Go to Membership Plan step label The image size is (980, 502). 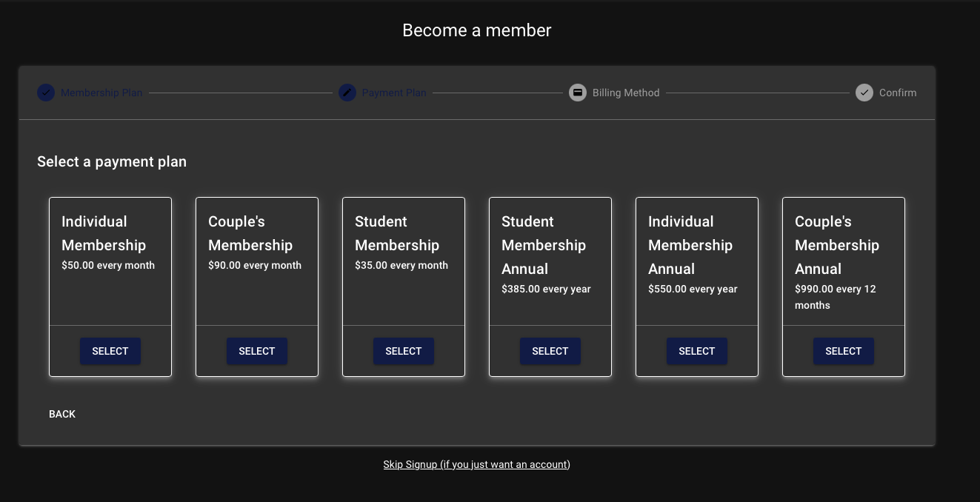101,93
